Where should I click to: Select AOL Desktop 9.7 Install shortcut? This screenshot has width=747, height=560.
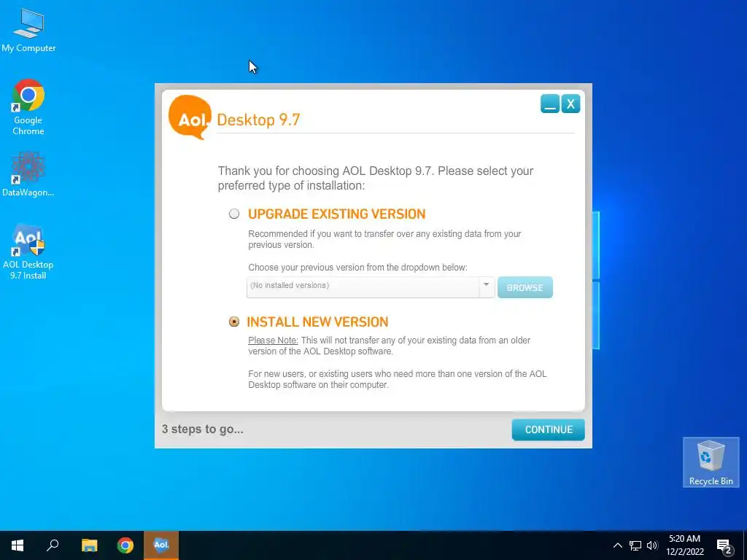pyautogui.click(x=28, y=252)
